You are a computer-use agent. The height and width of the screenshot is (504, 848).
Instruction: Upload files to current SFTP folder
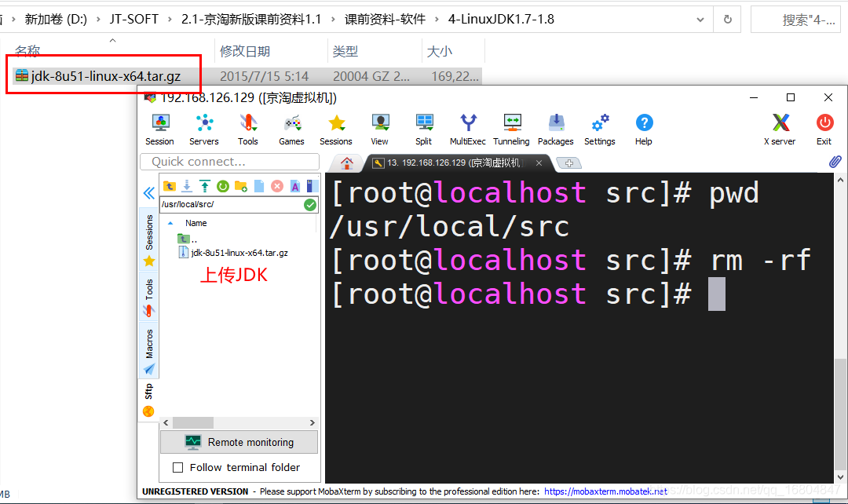point(205,186)
